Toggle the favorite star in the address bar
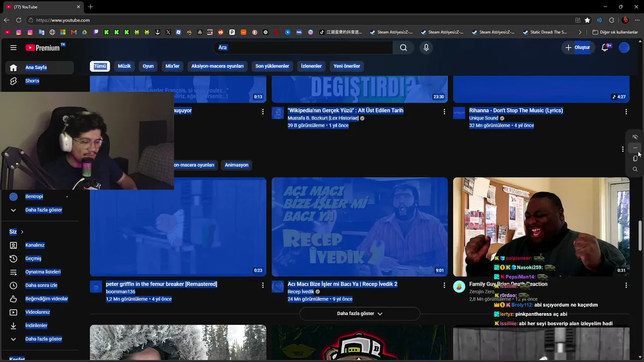The image size is (644, 362). (587, 20)
